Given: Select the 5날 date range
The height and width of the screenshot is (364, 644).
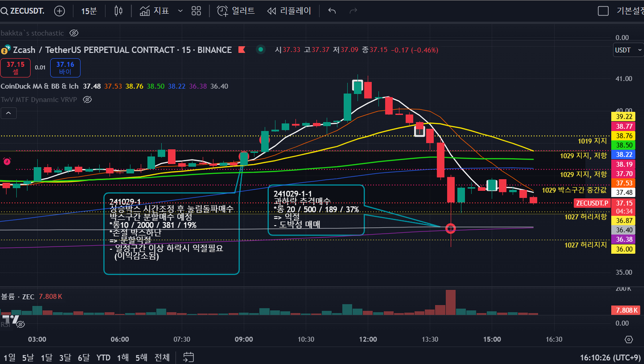Looking at the screenshot, I should click(28, 357).
